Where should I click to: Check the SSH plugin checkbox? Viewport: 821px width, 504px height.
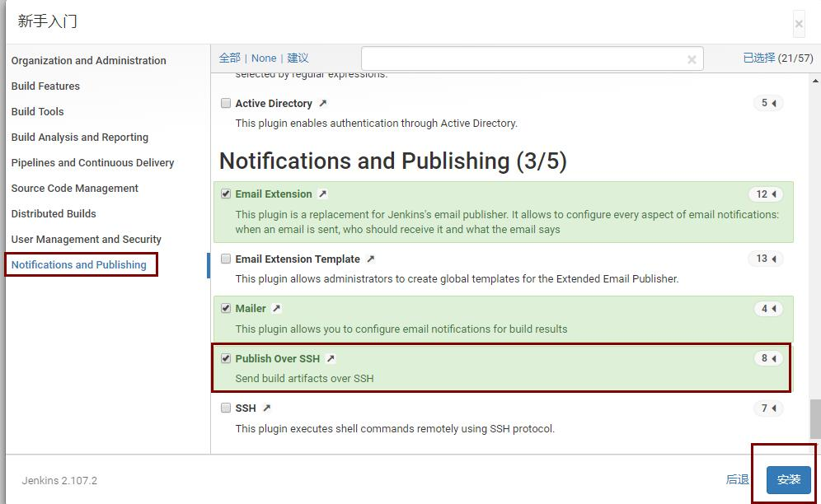[x=226, y=407]
